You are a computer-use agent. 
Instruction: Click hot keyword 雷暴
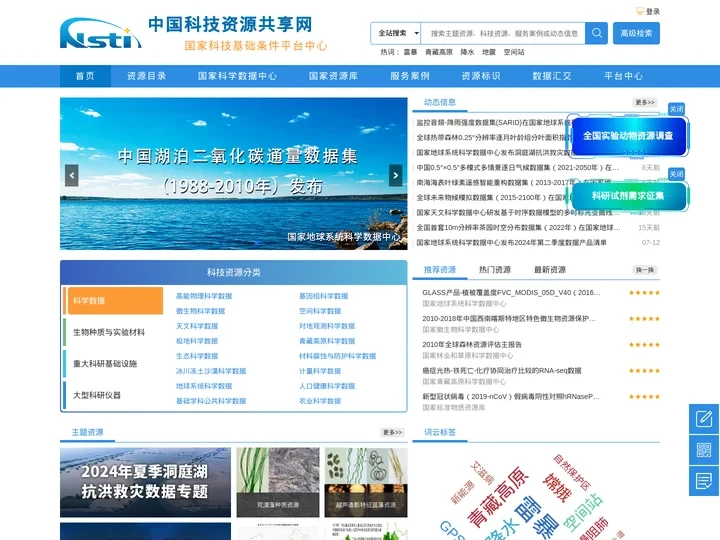410,52
